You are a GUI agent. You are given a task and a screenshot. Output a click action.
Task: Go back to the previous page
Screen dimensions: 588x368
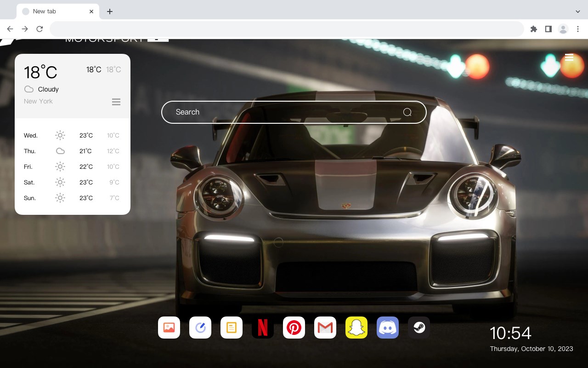[10, 29]
